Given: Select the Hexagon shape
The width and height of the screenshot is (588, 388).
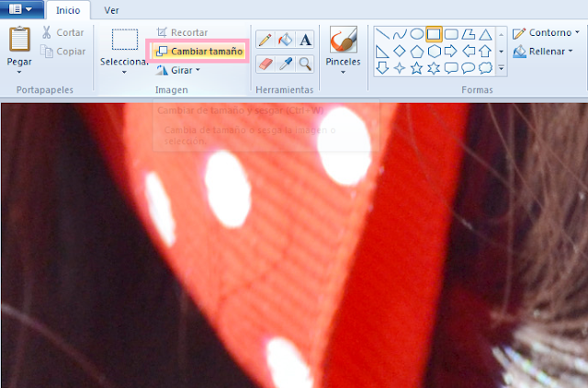Looking at the screenshot, I should pos(434,51).
